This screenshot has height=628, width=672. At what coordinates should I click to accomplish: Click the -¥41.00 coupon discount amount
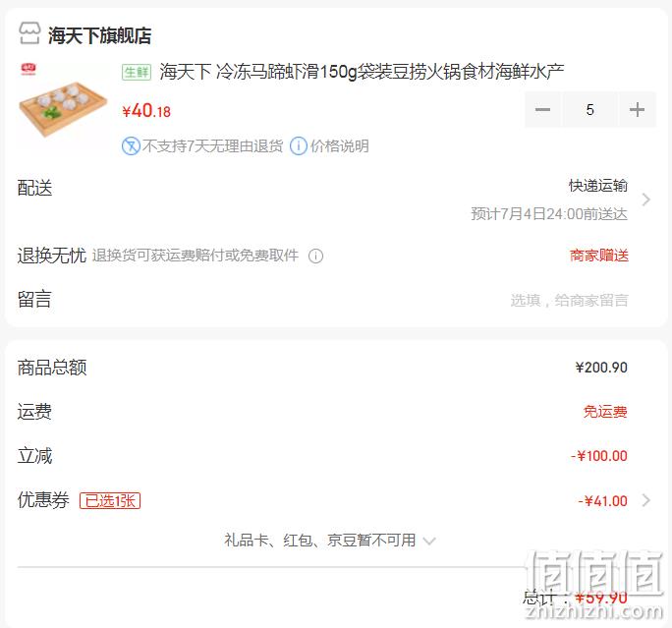[x=602, y=500]
